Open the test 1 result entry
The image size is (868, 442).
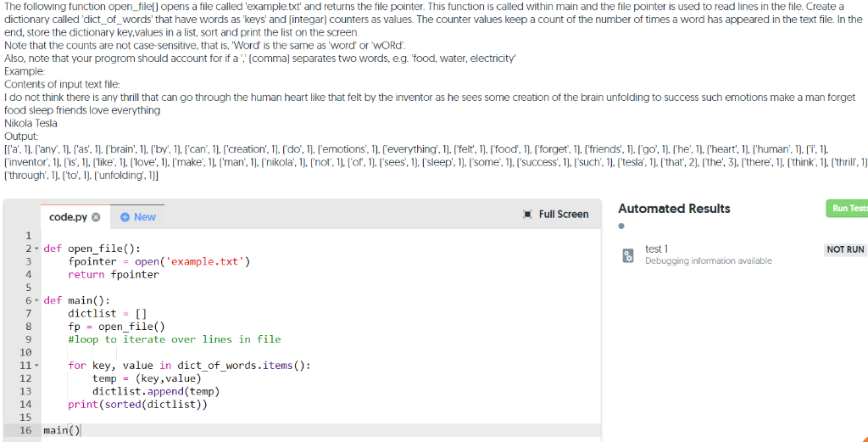(743, 255)
